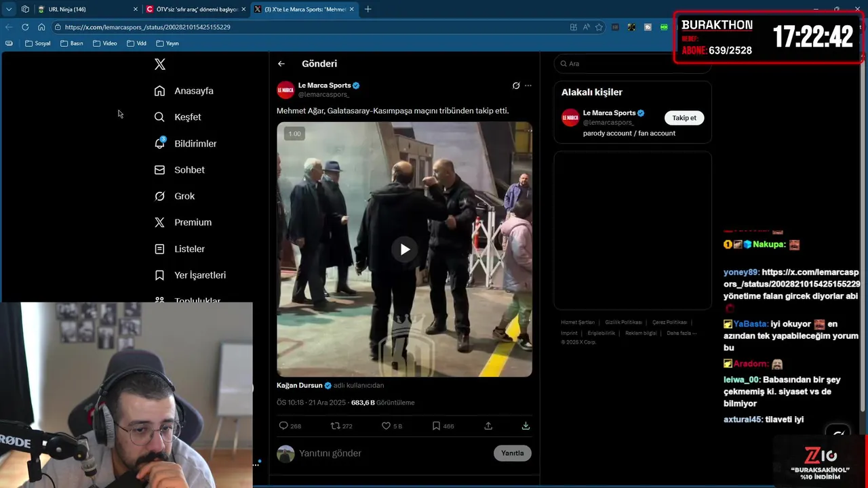Viewport: 868px width, 488px height.
Task: Reload the page with the refresh icon
Action: (x=25, y=27)
